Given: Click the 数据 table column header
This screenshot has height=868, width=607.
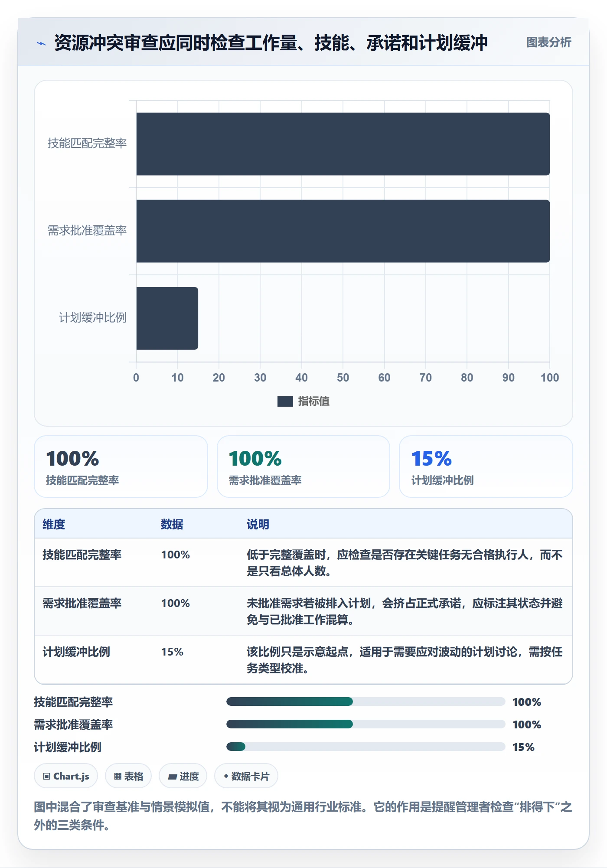Looking at the screenshot, I should 172,524.
